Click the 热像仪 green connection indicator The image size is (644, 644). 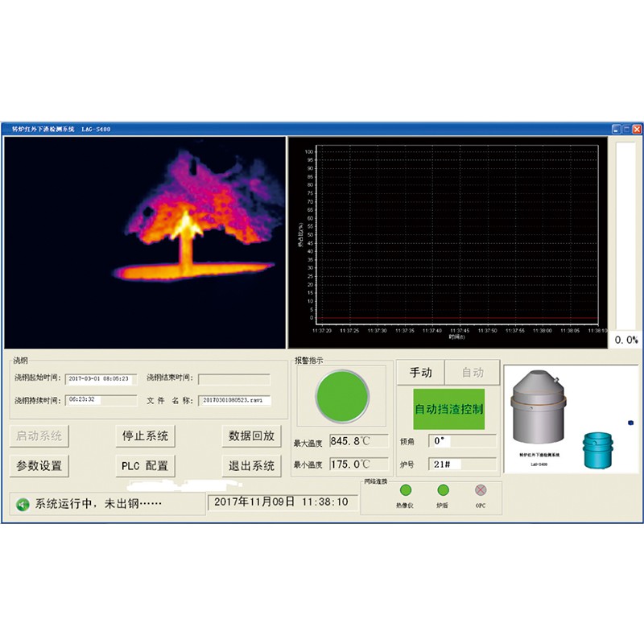pyautogui.click(x=406, y=490)
